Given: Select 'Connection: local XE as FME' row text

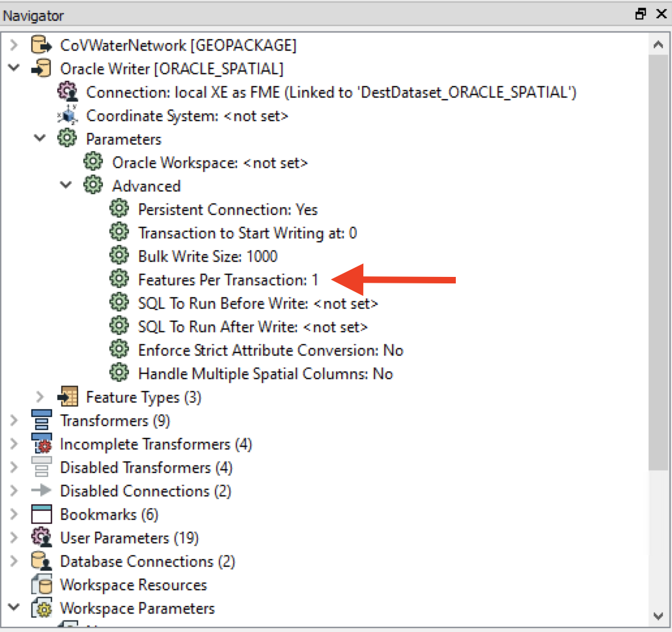Looking at the screenshot, I should (331, 93).
